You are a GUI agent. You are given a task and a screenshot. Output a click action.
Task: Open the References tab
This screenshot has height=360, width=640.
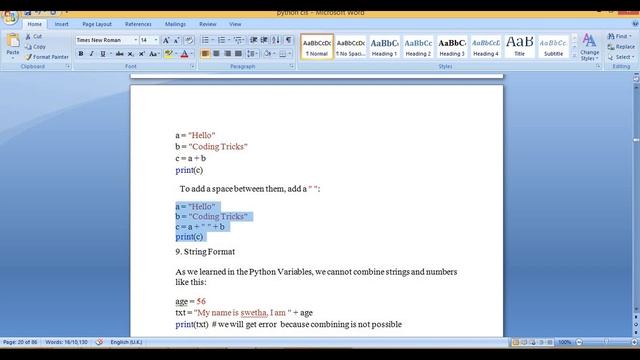[x=138, y=24]
